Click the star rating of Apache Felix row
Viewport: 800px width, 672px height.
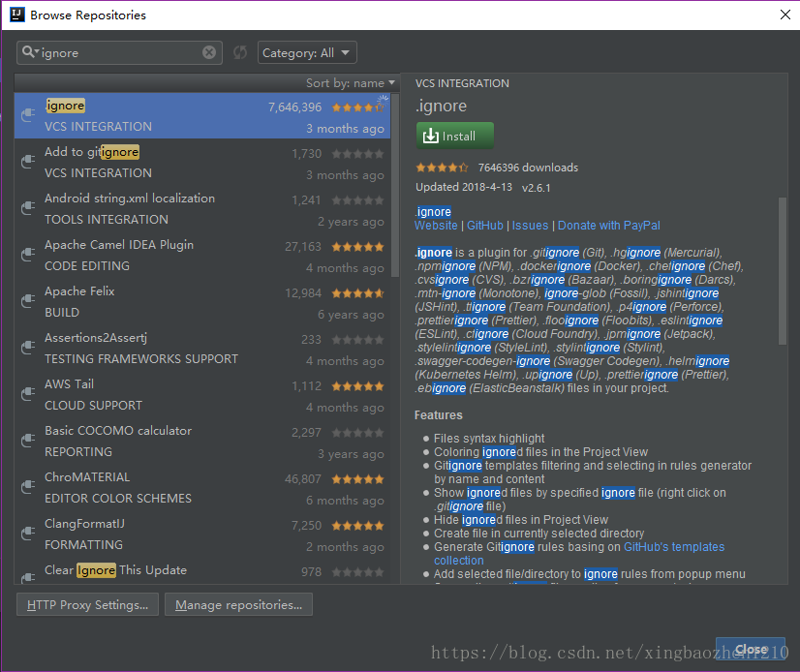tap(357, 293)
